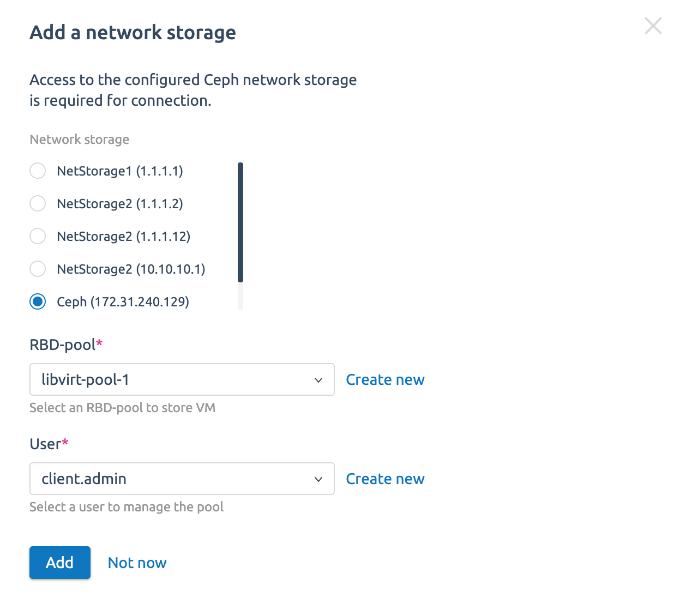The height and width of the screenshot is (616, 686).
Task: Click the User field label
Action: click(49, 444)
